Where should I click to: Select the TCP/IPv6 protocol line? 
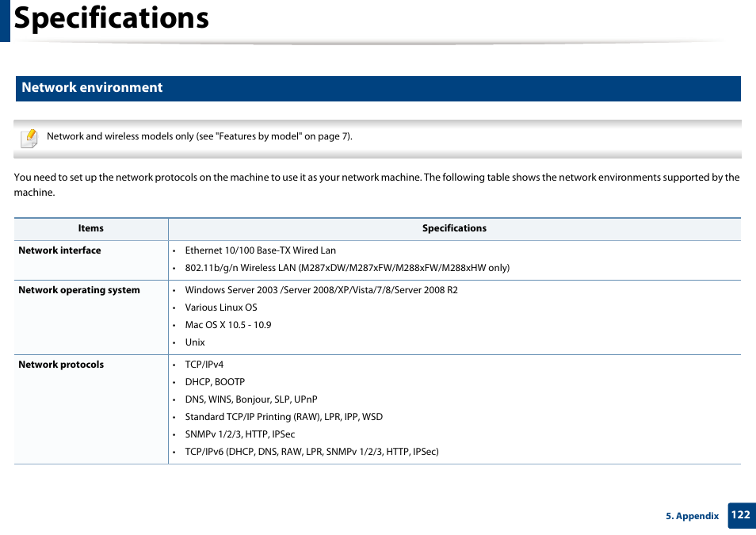[x=312, y=452]
